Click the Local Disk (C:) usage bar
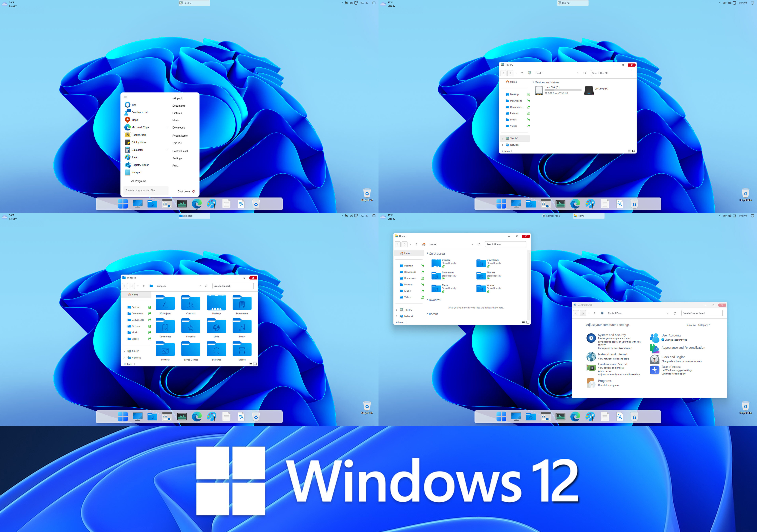Viewport: 757px width, 532px height. [563, 90]
